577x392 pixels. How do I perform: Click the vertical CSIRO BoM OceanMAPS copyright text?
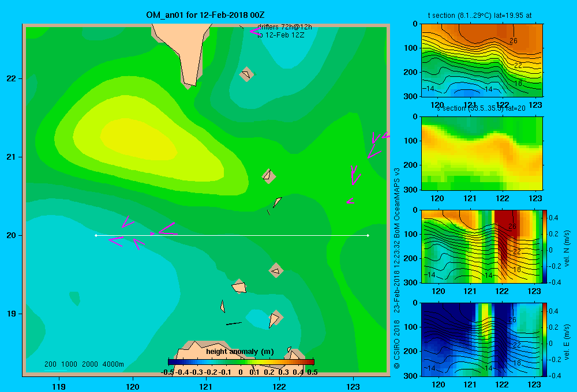pyautogui.click(x=397, y=269)
